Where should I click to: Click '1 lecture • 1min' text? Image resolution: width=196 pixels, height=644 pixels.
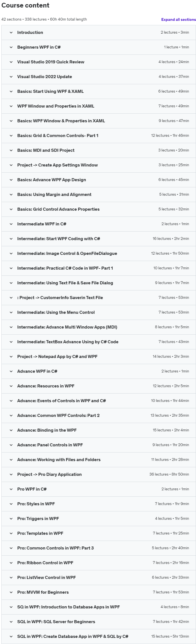177,47
